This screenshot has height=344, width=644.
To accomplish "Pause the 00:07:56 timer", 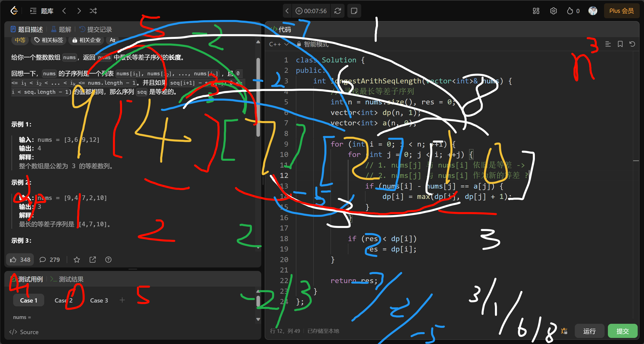I will click(299, 11).
